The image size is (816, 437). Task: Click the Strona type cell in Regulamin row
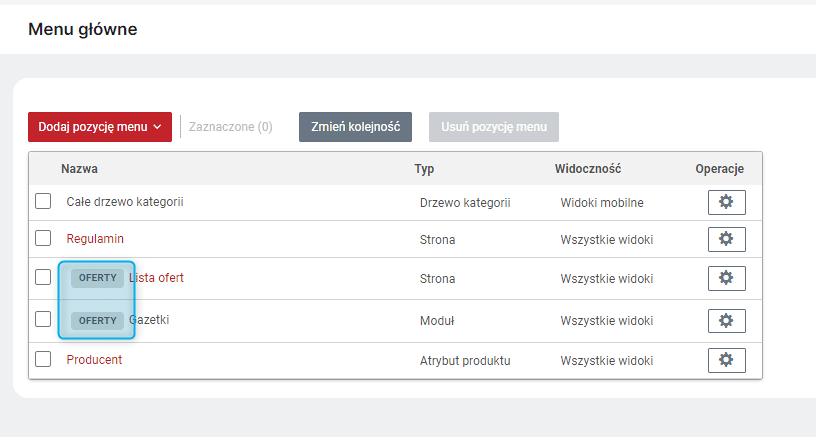pos(438,240)
